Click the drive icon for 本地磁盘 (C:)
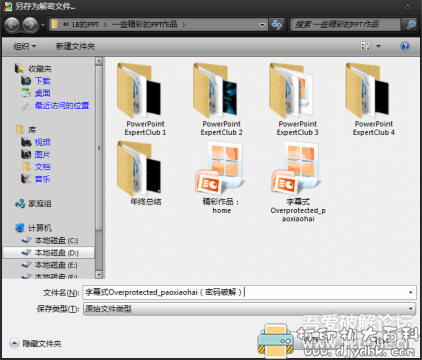Image resolution: width=422 pixels, height=360 pixels. [26, 240]
